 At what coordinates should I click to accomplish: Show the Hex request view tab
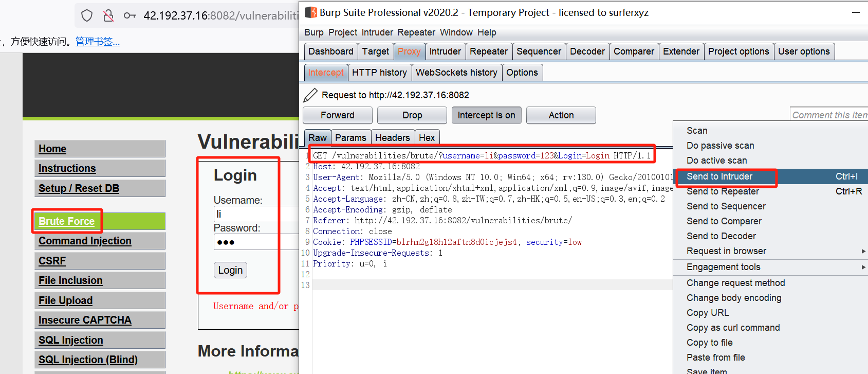point(427,138)
